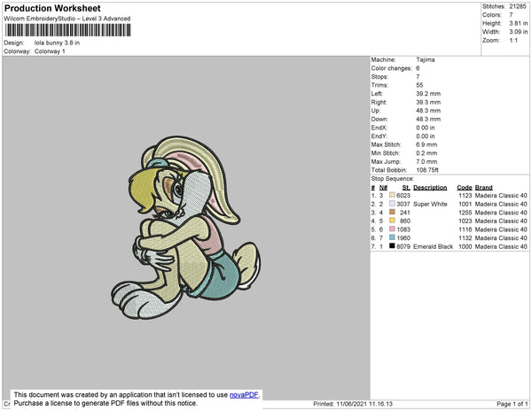Select the machine value 'Tajima'

(426, 59)
